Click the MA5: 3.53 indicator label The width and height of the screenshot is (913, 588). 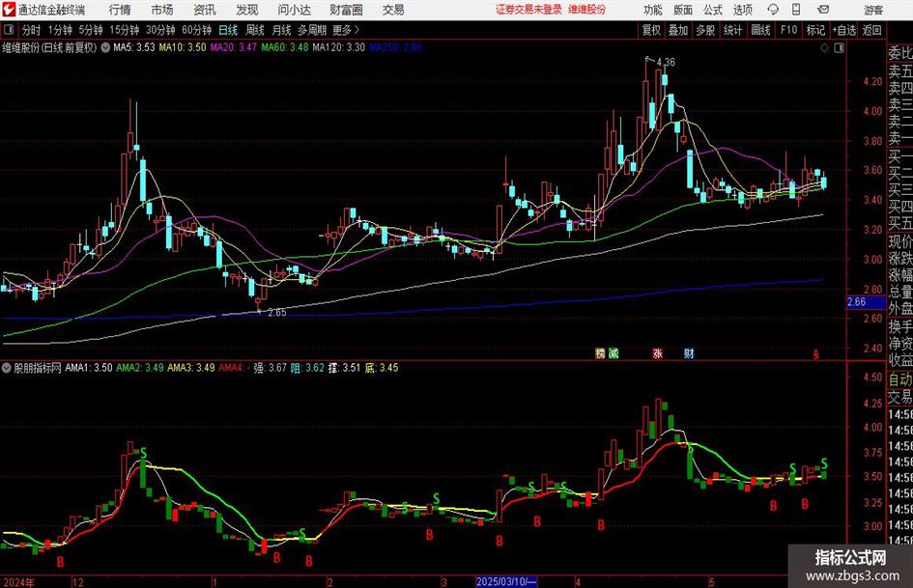(134, 47)
